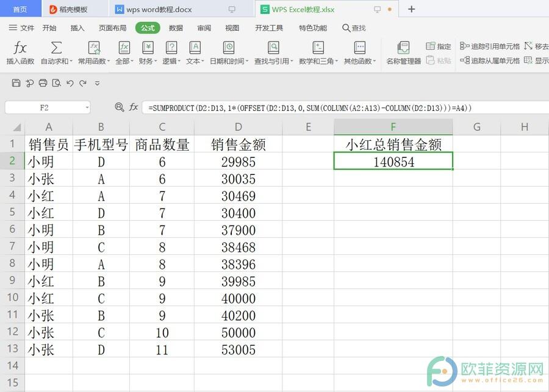Screen dimensions: 549x392
Task: Click the redo arrow icon
Action: pos(82,83)
